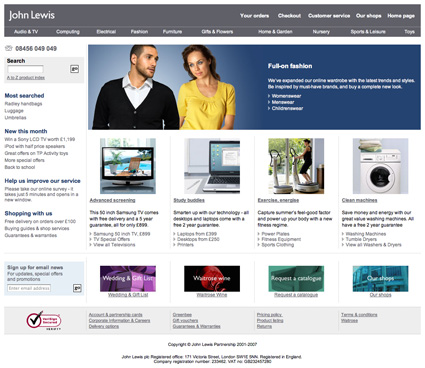Open A to Z product index
425x368 pixels.
pos(26,77)
